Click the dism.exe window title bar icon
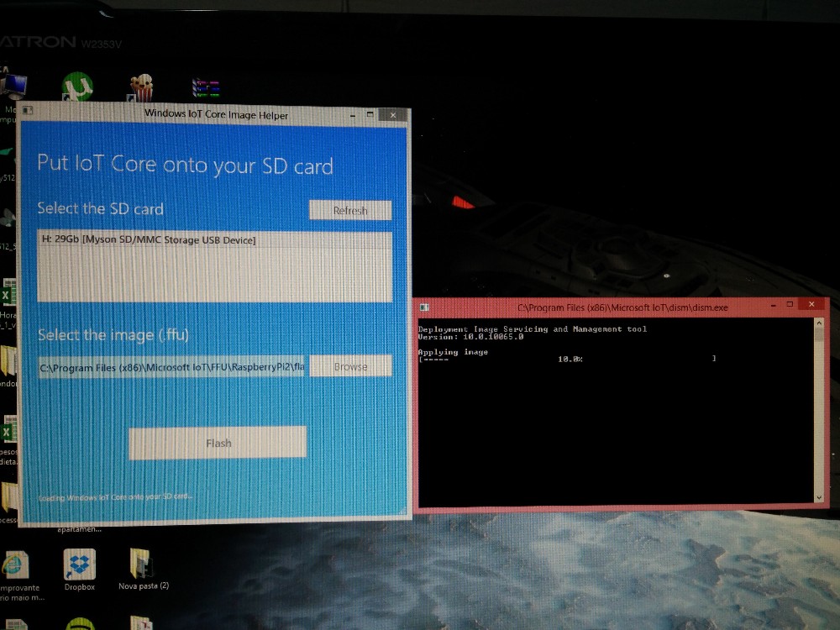This screenshot has height=630, width=840. tap(425, 307)
